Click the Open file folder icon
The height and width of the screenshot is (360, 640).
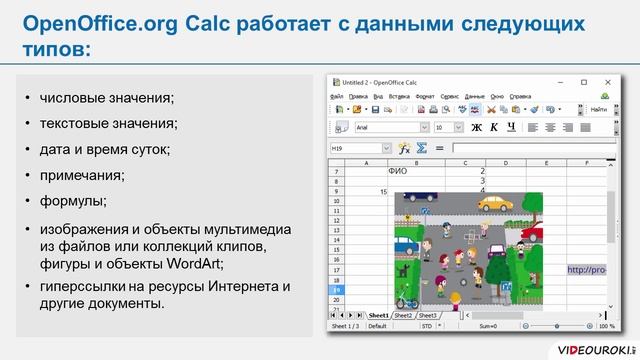click(357, 109)
